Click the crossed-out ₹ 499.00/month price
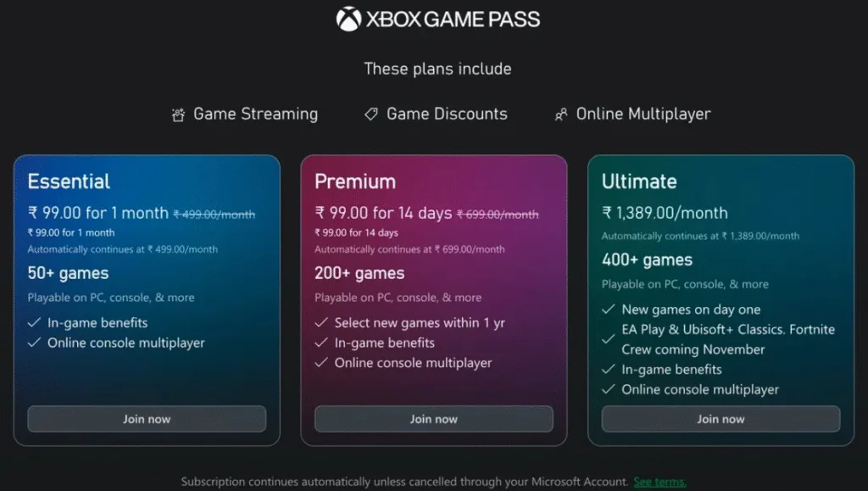Screen dimensions: 868x491 [x=214, y=215]
